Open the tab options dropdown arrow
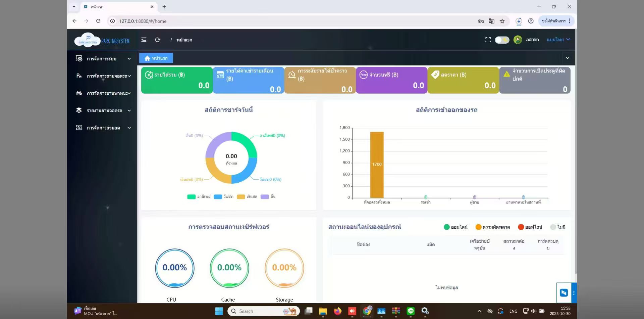Image resolution: width=644 pixels, height=319 pixels. 567,58
